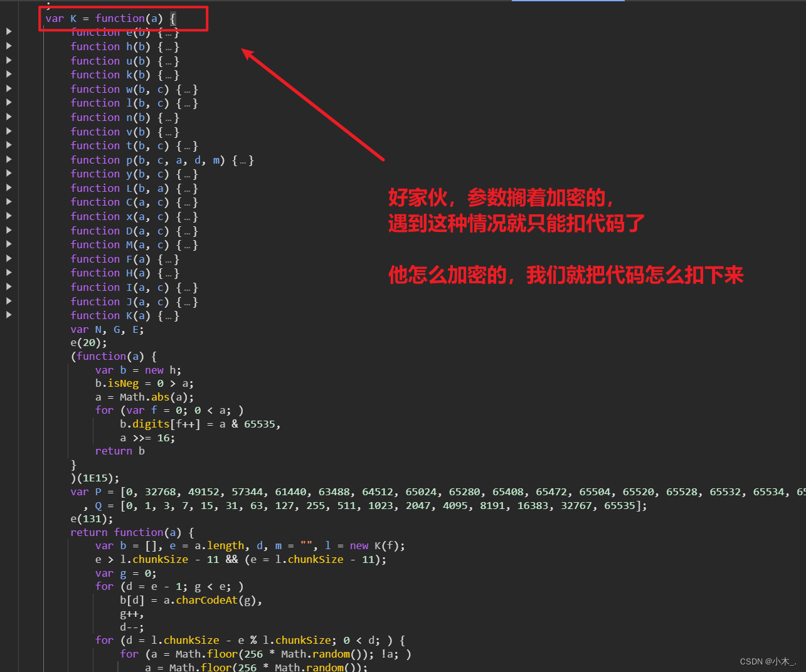Click the 'a >>= 16;' line
Viewport: 806px width, 672px height.
(x=147, y=438)
